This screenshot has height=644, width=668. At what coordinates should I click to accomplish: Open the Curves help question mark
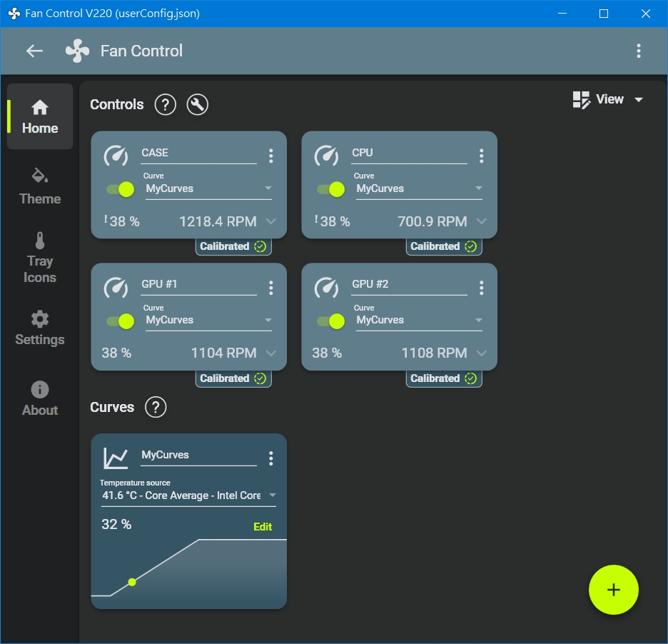(155, 408)
